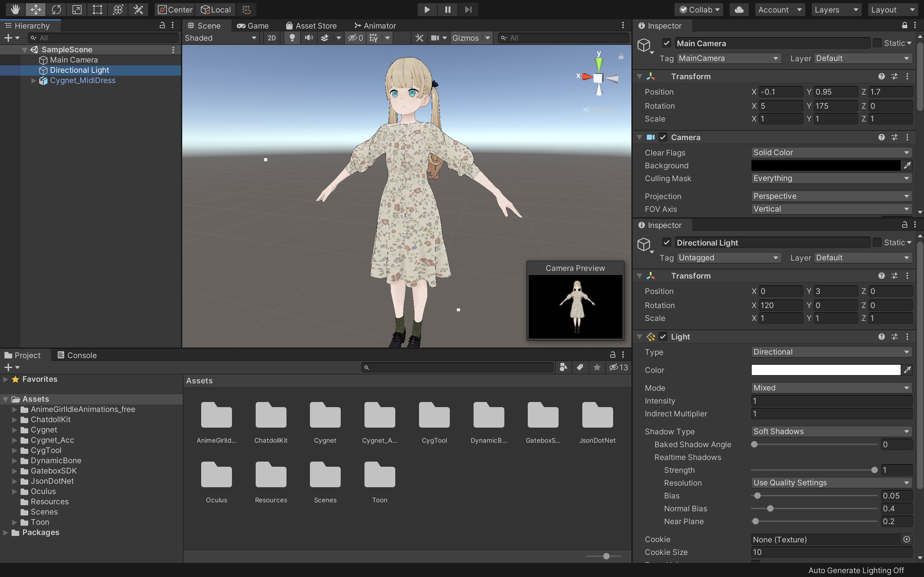Open the Unity cloud services icon
Viewport: 924px width, 577px height.
coord(739,10)
